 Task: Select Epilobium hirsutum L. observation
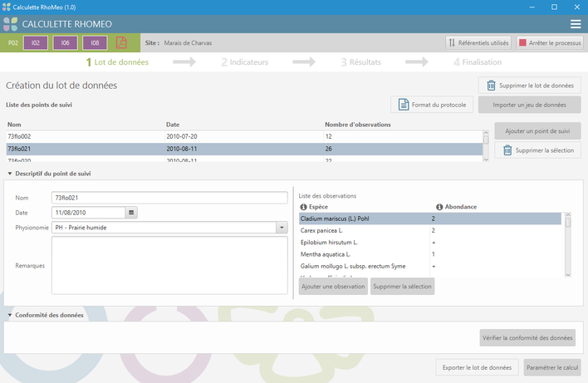pos(430,243)
